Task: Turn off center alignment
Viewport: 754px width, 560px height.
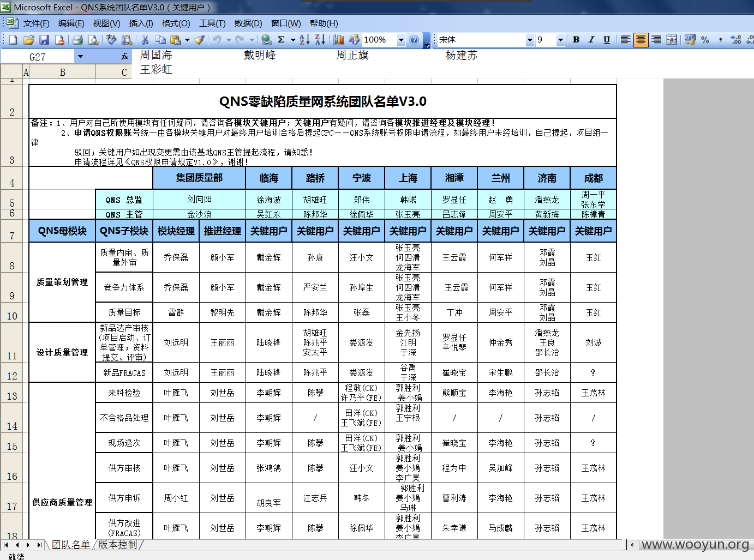Action: (641, 40)
